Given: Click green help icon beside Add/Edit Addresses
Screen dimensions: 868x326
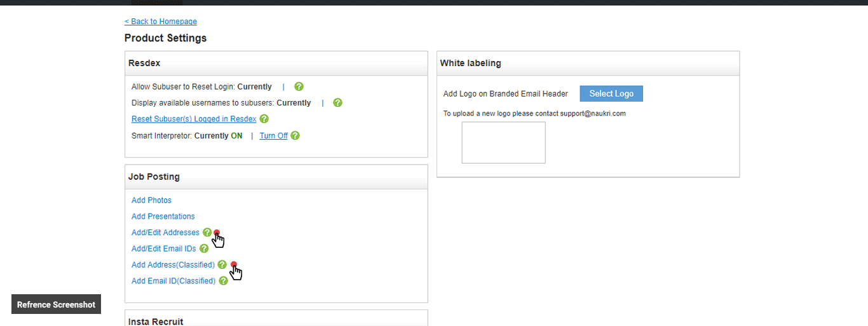Looking at the screenshot, I should pyautogui.click(x=207, y=233).
